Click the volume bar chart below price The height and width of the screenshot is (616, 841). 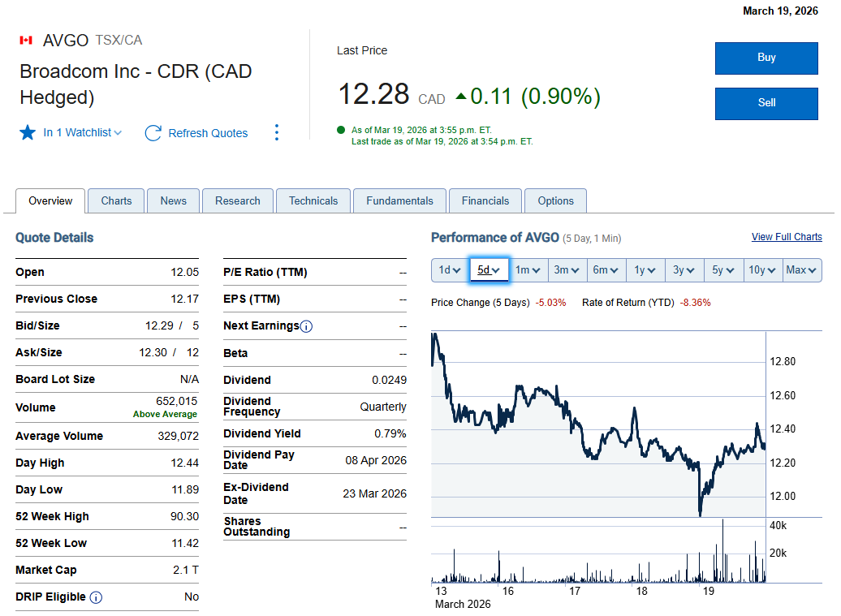tap(598, 551)
